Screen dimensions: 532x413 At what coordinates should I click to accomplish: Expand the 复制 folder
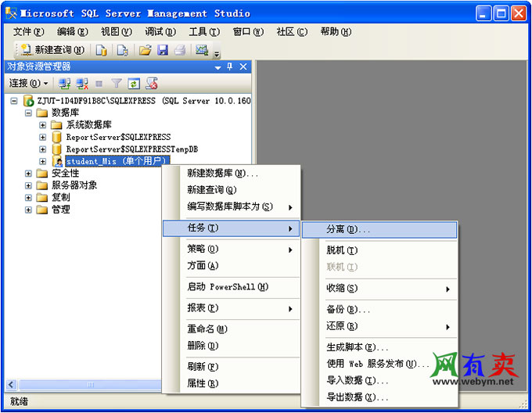[x=28, y=198]
